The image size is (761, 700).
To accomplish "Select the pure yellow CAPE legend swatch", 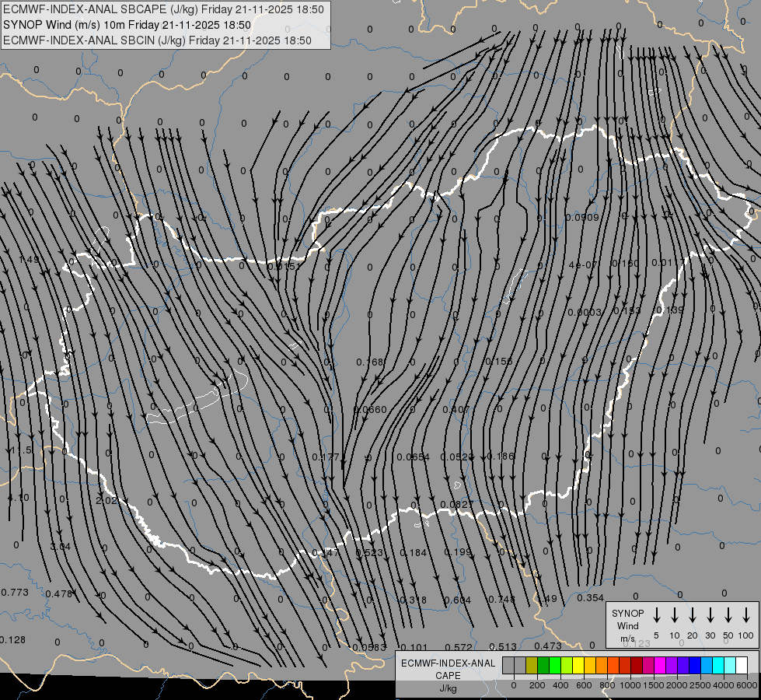I will (578, 665).
